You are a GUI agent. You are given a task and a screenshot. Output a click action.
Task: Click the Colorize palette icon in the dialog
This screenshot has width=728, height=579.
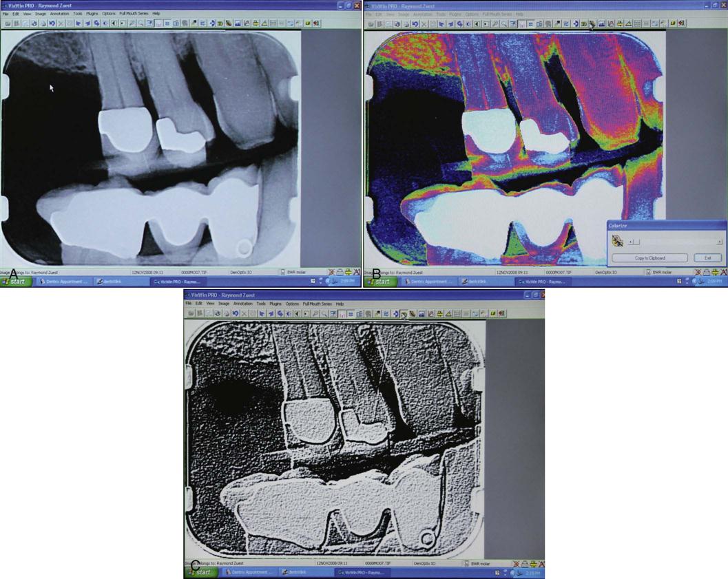[x=618, y=241]
